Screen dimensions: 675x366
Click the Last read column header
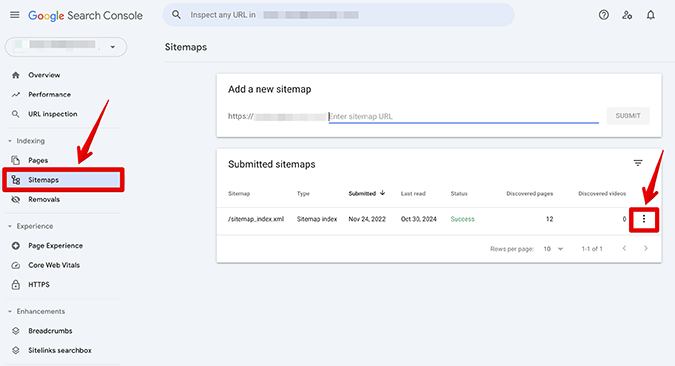tap(413, 194)
